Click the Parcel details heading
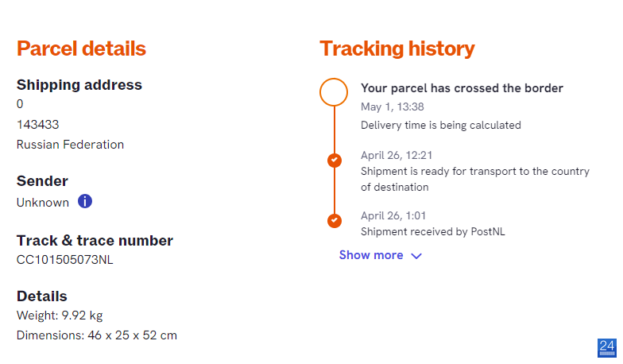623x364 pixels. 81,48
